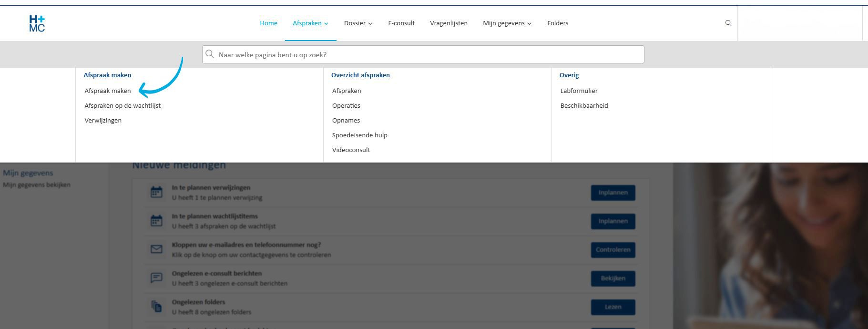Click chat icon beside Ongelezen e-consult berichten
This screenshot has height=329, width=868.
point(156,278)
